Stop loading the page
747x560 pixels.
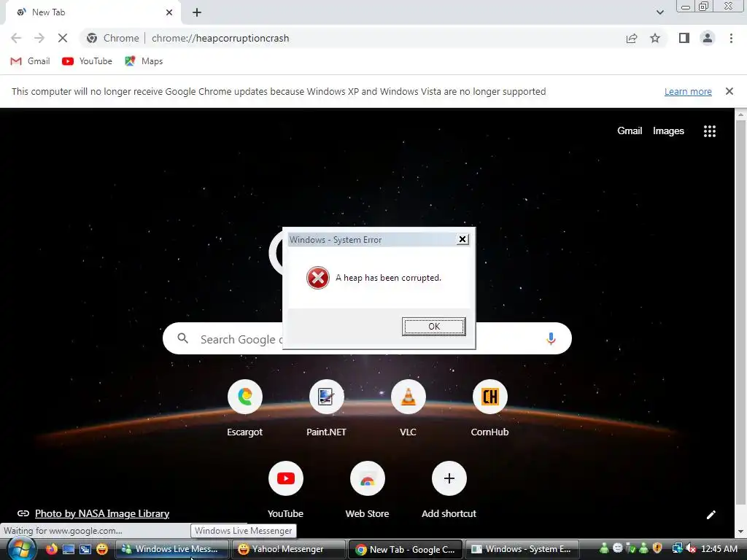tap(63, 38)
